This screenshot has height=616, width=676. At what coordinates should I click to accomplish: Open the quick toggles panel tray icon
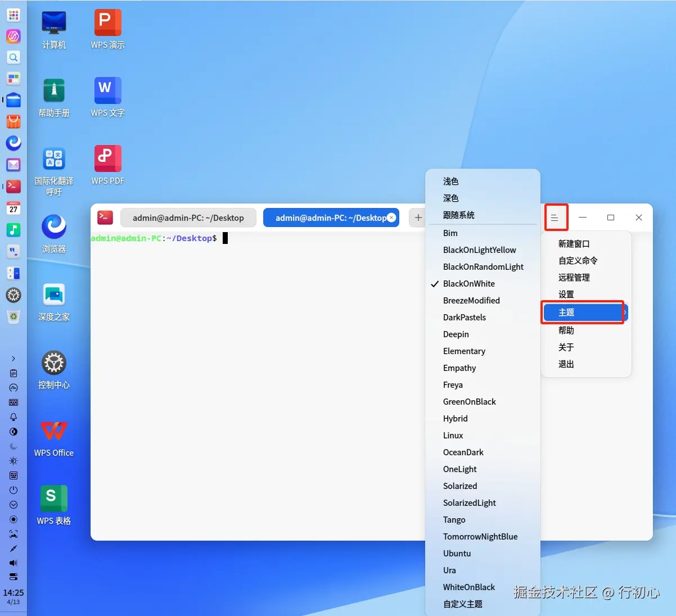point(13,577)
